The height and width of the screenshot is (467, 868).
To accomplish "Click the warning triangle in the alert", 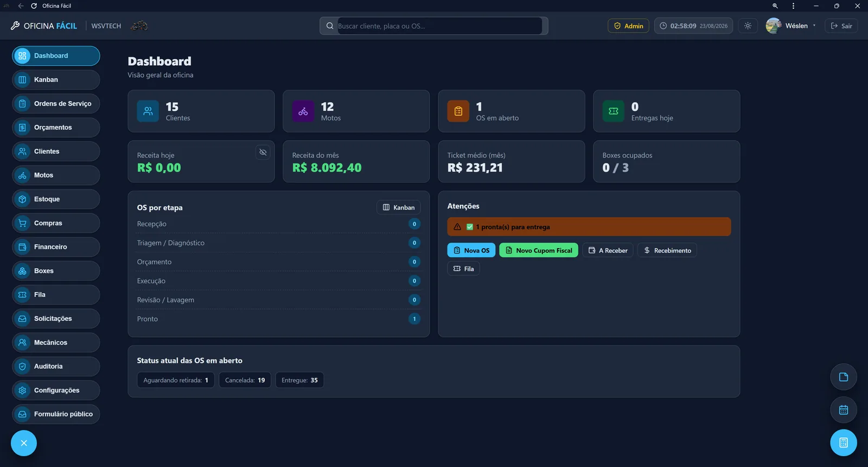I will pos(457,227).
